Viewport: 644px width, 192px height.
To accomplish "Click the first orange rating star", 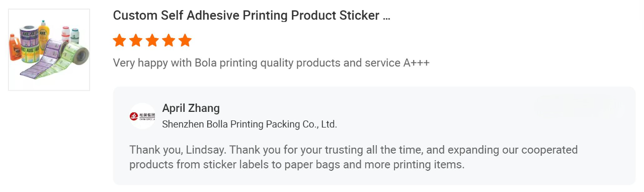I will [x=119, y=40].
